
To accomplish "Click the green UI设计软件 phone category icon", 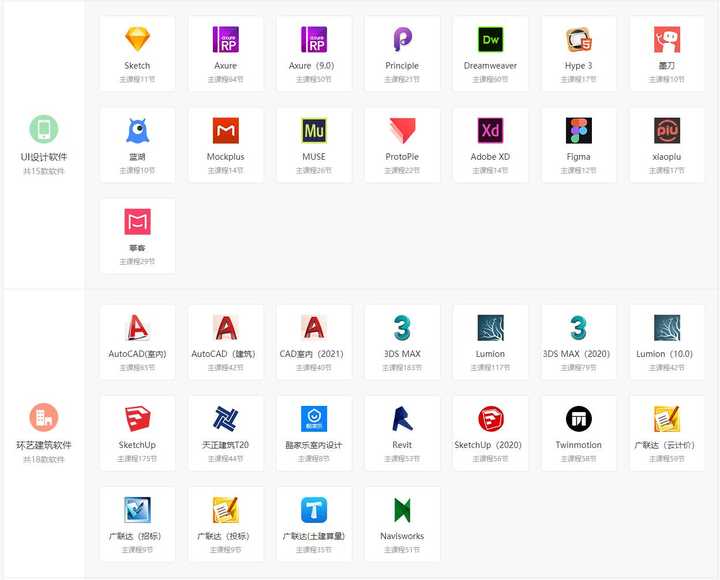I will pyautogui.click(x=44, y=129).
